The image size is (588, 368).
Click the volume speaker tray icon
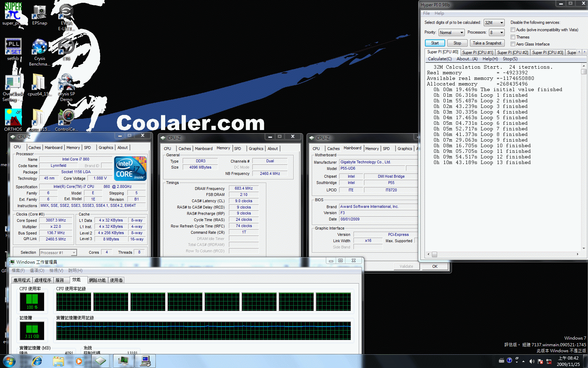532,361
